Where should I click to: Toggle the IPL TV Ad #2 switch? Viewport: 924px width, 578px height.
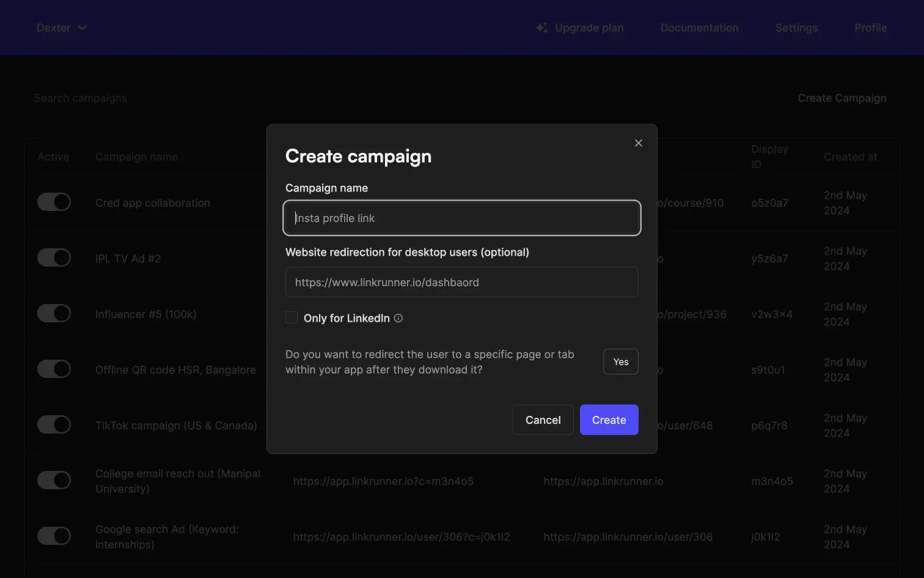click(x=54, y=258)
